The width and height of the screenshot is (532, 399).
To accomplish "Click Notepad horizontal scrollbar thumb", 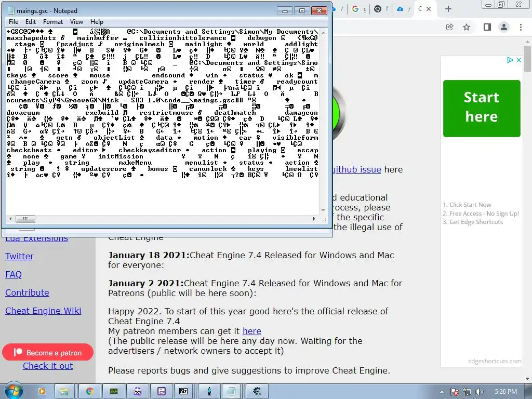I will click(x=25, y=219).
